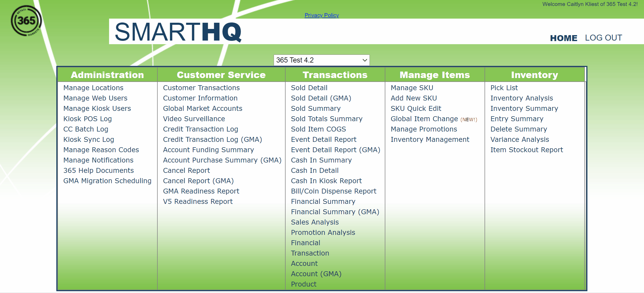Open Account Funding Summary

pyautogui.click(x=208, y=150)
